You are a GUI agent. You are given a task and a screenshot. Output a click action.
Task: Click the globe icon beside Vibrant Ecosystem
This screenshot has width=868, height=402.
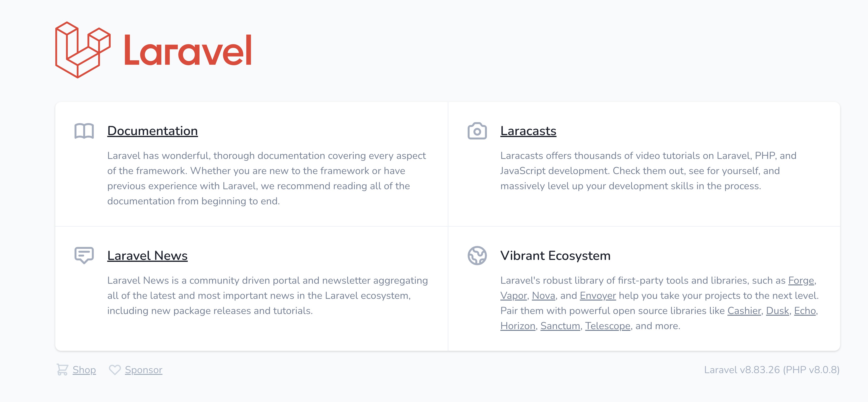477,255
